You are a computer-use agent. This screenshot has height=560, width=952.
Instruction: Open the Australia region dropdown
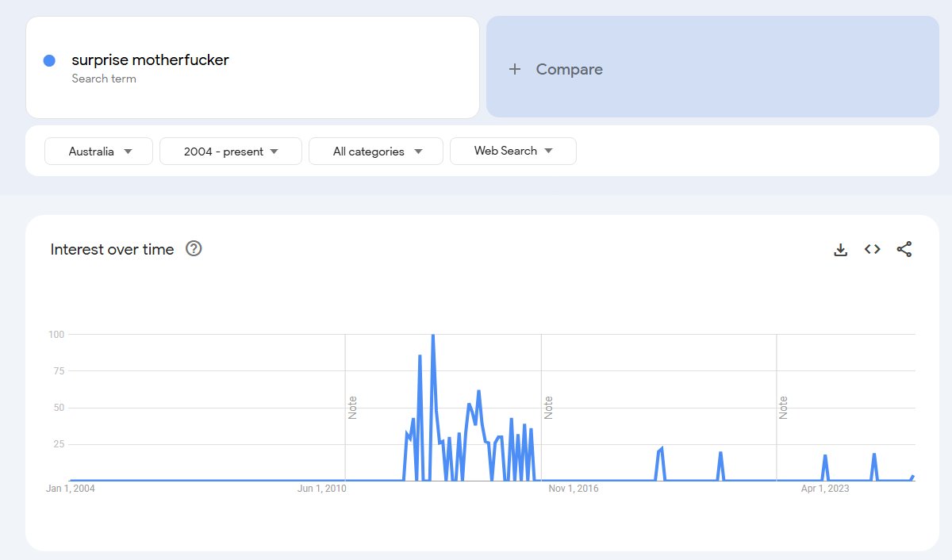click(98, 151)
